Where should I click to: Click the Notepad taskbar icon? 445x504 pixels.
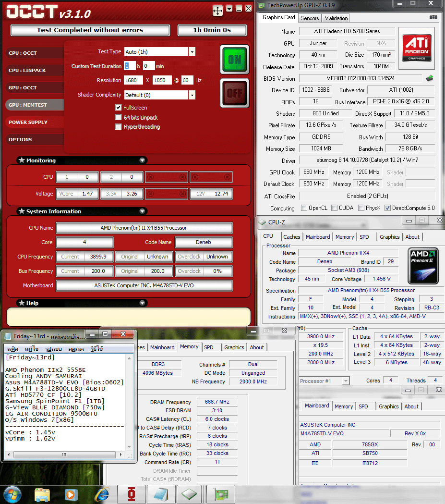point(161,495)
